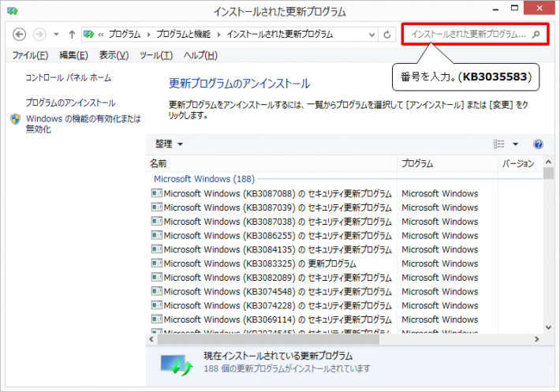Viewport: 560px width, 392px height.
Task: Open the recent locations dropdown arrow
Action: point(56,35)
